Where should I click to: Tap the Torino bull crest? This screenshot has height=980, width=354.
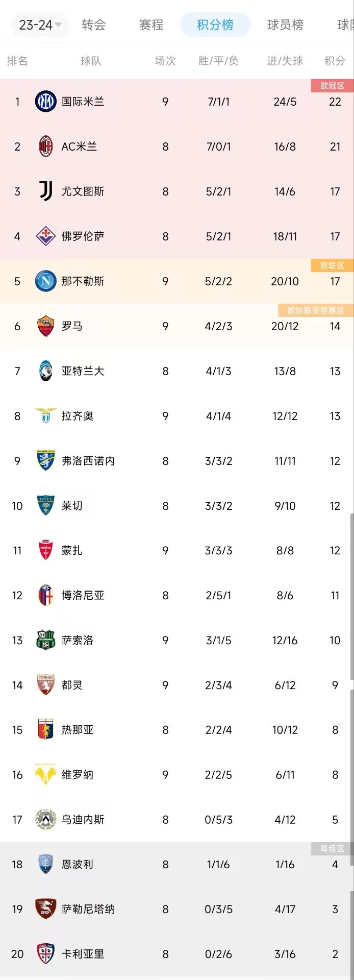coord(45,685)
